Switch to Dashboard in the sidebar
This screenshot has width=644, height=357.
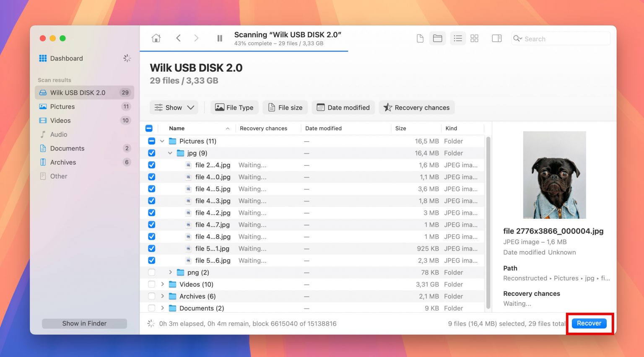click(x=66, y=58)
